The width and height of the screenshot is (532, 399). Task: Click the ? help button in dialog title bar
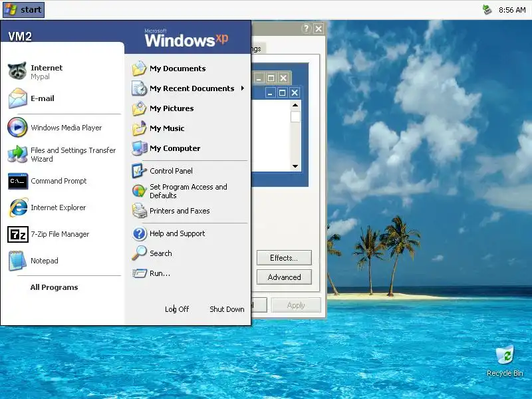click(x=306, y=29)
